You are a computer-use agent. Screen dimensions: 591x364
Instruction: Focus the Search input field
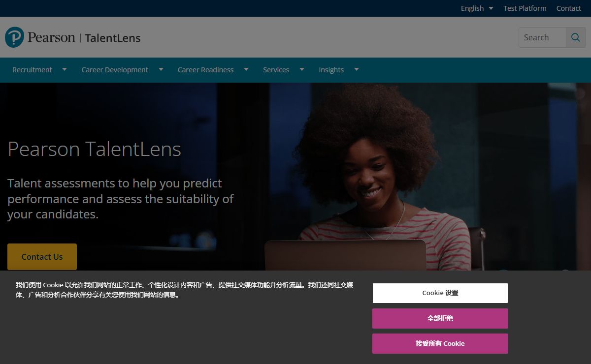542,37
